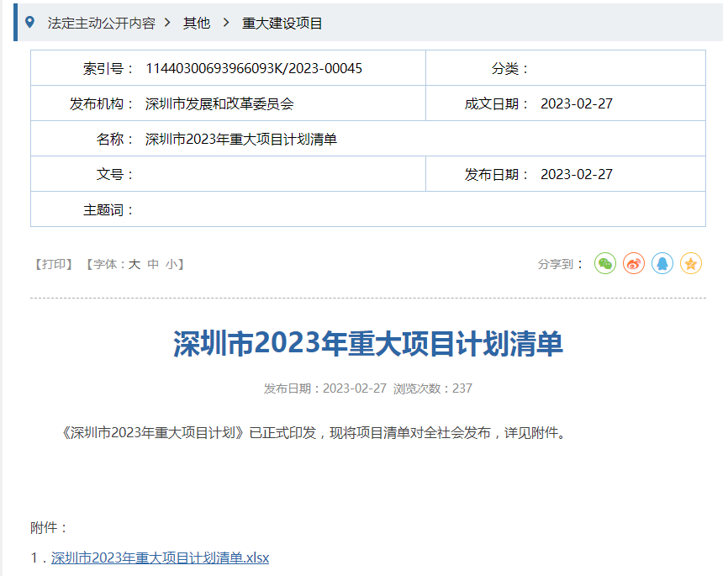Image resolution: width=728 pixels, height=576 pixels.
Task: Download the 深圳市2023年重大项目计划清单.xlsx attachment
Action: click(x=160, y=558)
